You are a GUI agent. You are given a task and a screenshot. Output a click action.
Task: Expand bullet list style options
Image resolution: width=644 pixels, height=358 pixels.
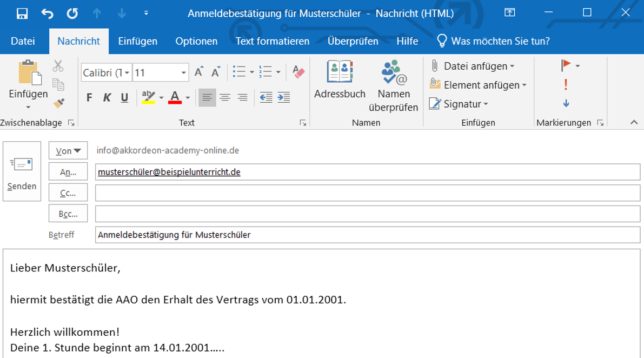(252, 72)
